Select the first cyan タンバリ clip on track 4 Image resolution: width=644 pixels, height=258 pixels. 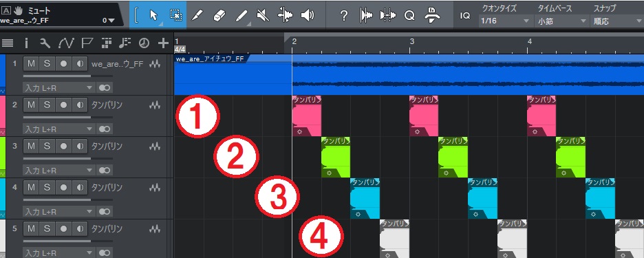pyautogui.click(x=365, y=198)
